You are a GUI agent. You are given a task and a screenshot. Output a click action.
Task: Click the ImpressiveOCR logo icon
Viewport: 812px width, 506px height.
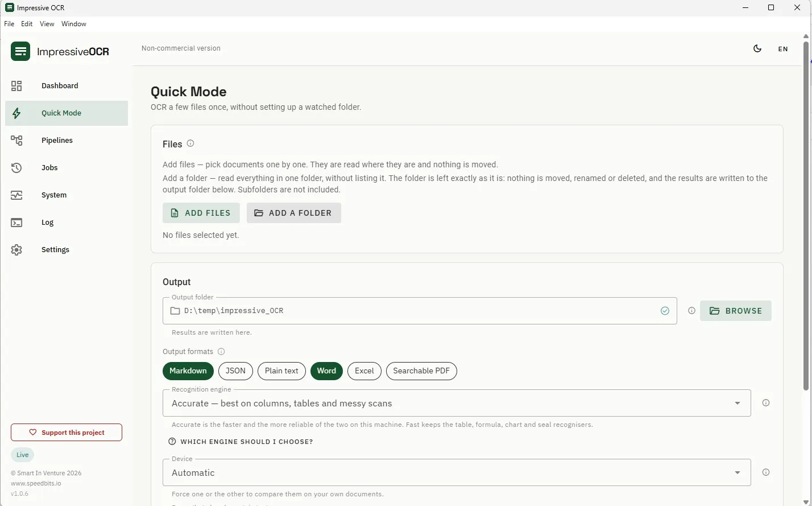click(20, 51)
